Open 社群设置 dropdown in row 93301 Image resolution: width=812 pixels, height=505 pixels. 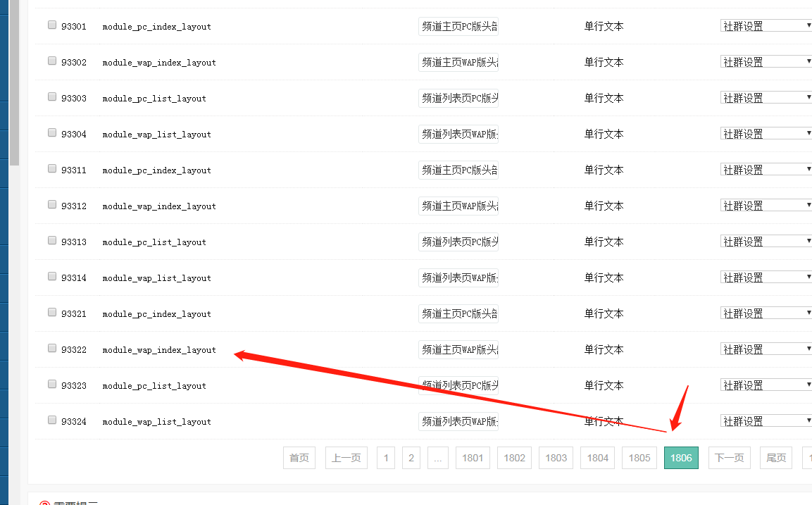click(766, 26)
